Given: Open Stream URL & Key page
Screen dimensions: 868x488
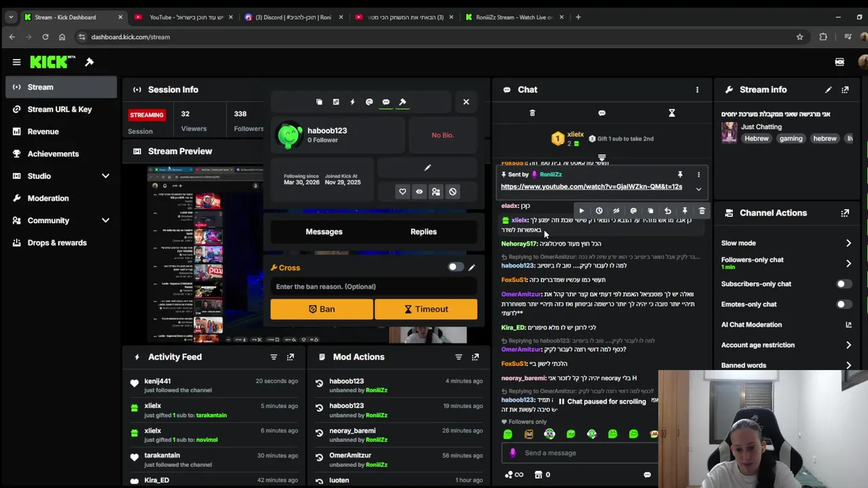Looking at the screenshot, I should click(61, 109).
